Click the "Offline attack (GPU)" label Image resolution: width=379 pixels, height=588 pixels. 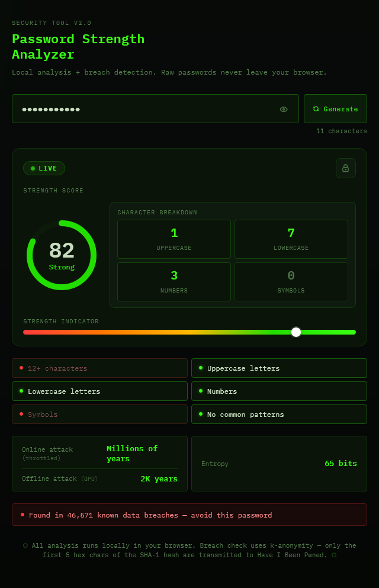[60, 479]
